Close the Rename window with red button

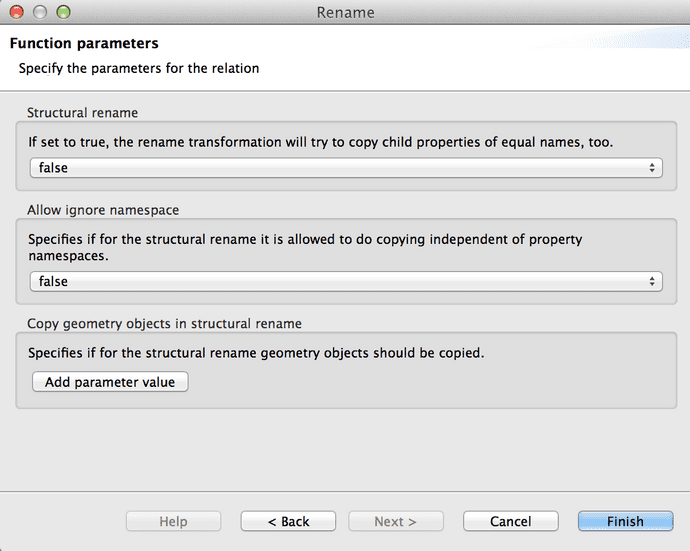(x=17, y=12)
